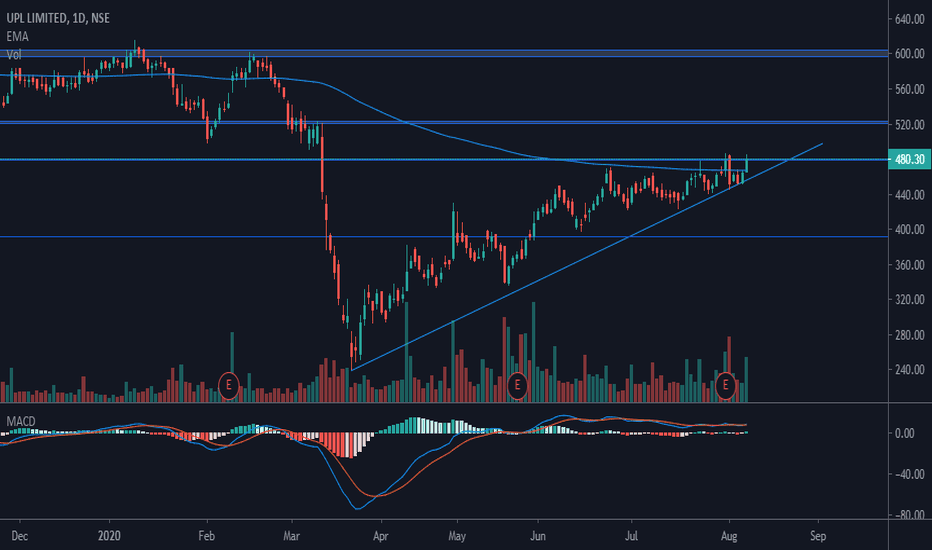Click the May label on time axis

pyautogui.click(x=457, y=536)
